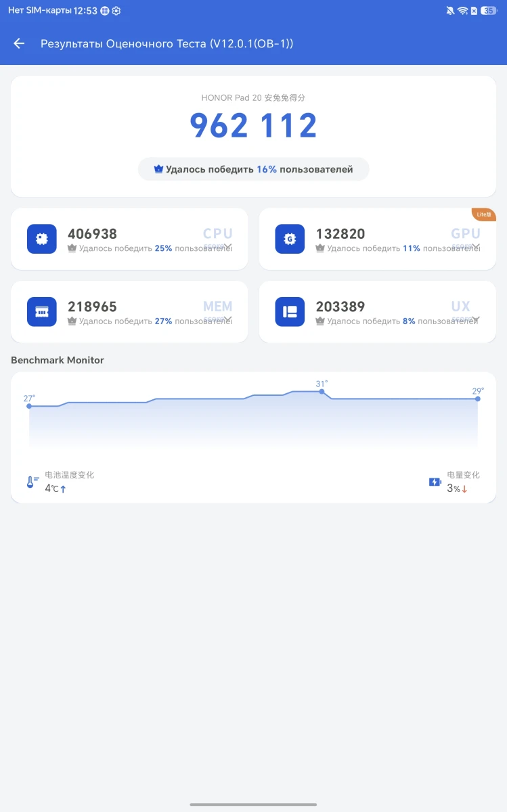Viewport: 507px width, 812px height.
Task: Tap the home gesture bar at bottom
Action: pyautogui.click(x=253, y=805)
